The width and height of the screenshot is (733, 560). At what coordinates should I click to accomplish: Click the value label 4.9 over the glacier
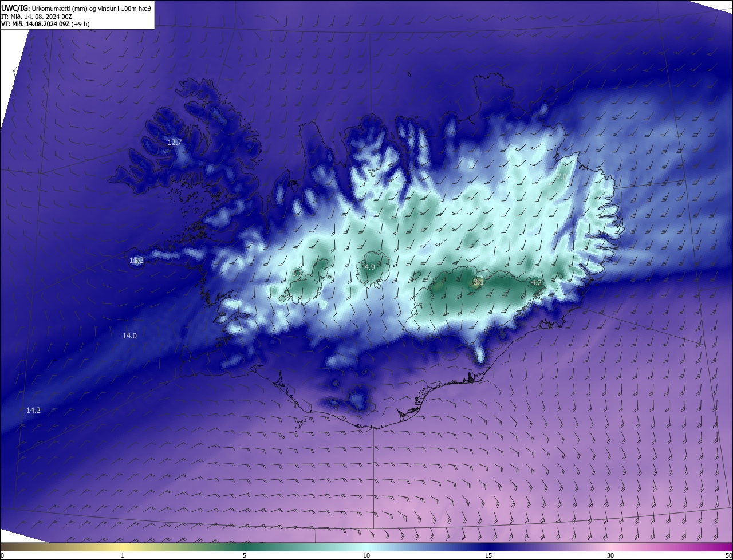pyautogui.click(x=370, y=267)
